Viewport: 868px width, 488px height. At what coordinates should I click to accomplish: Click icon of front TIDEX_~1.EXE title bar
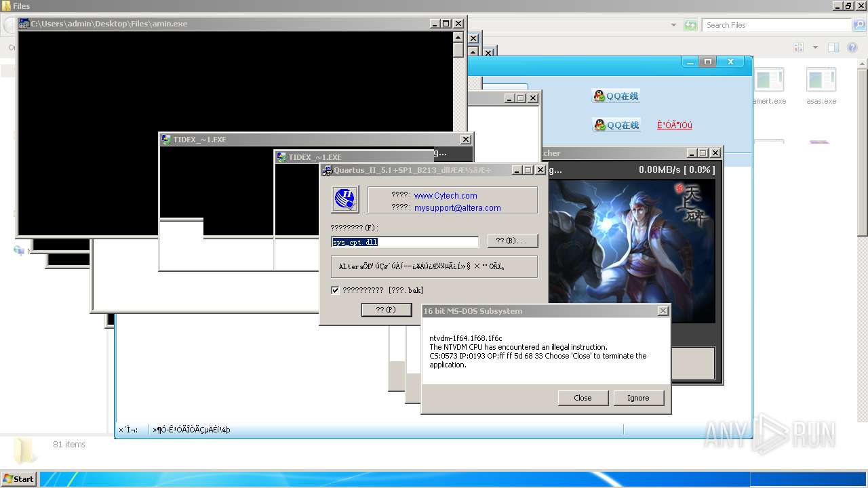[281, 157]
